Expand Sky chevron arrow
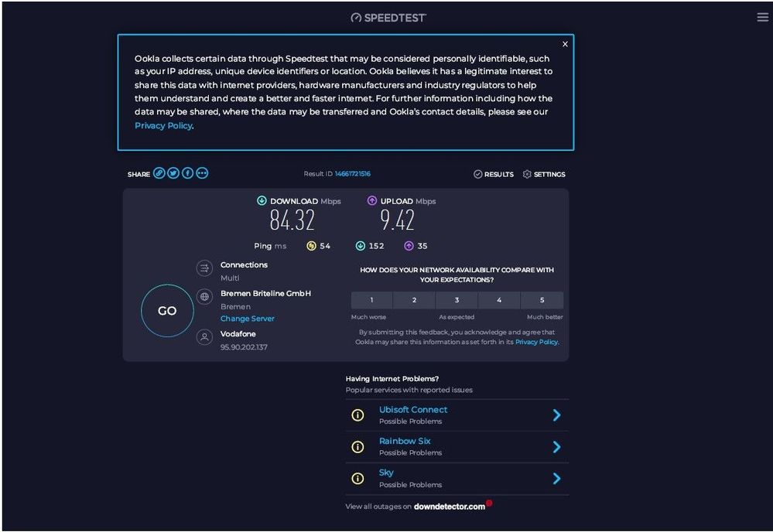773x532 pixels. pos(556,479)
